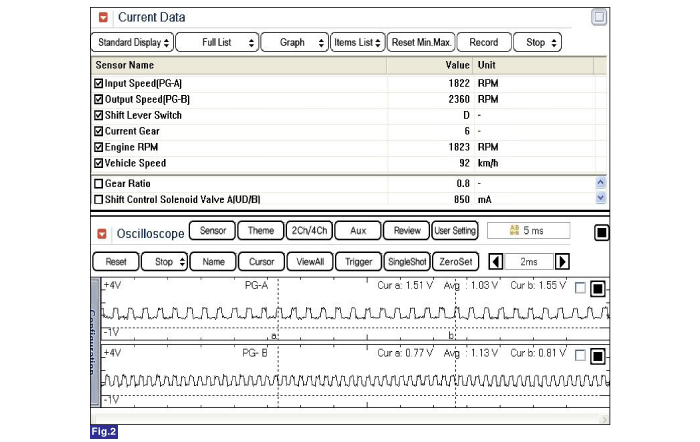Toggle the Engine RPM checkbox
This screenshot has height=442, width=700.
coord(98,147)
